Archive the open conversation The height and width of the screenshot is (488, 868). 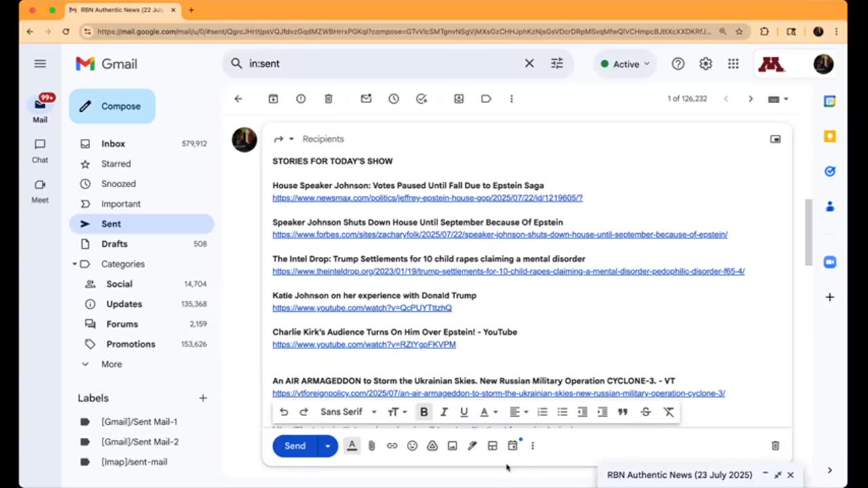273,99
